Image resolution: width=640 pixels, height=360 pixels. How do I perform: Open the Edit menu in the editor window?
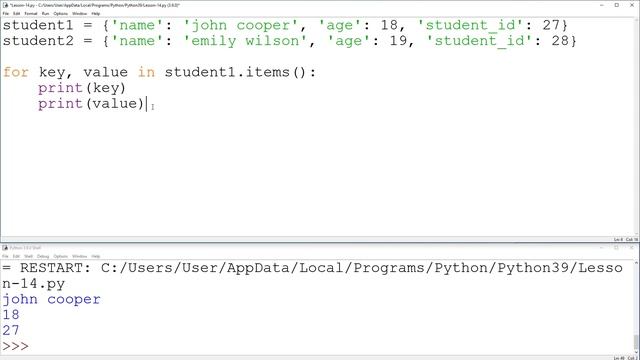pyautogui.click(x=17, y=13)
